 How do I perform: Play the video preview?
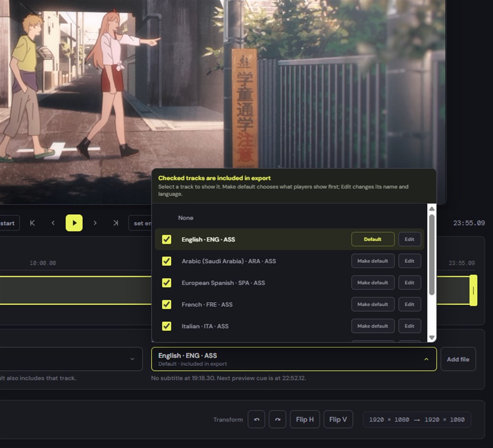(74, 223)
